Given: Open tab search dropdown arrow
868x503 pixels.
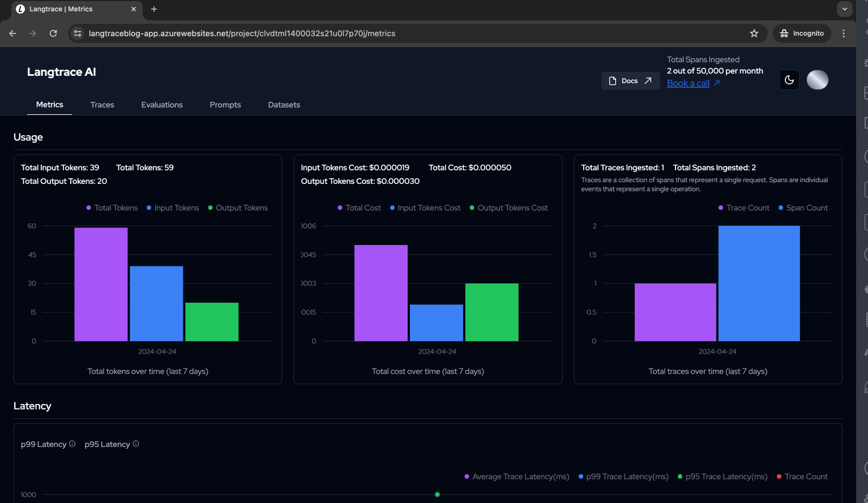Looking at the screenshot, I should (844, 9).
